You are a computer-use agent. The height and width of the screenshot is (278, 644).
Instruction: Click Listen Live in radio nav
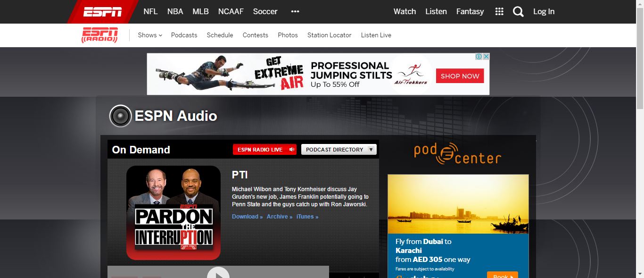coord(376,35)
